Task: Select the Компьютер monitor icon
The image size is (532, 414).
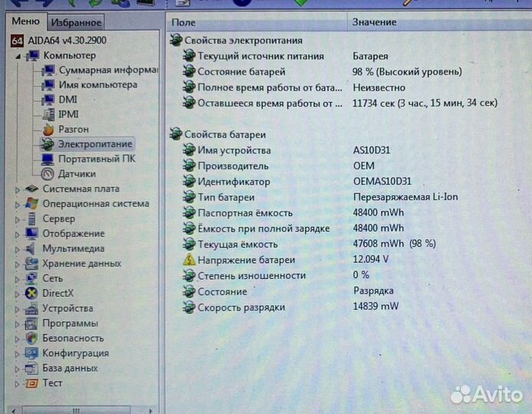Action: pyautogui.click(x=33, y=55)
